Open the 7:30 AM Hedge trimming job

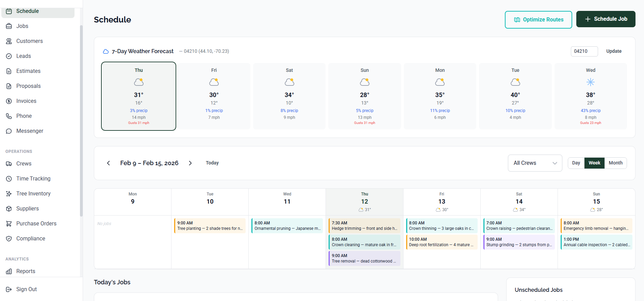point(364,226)
